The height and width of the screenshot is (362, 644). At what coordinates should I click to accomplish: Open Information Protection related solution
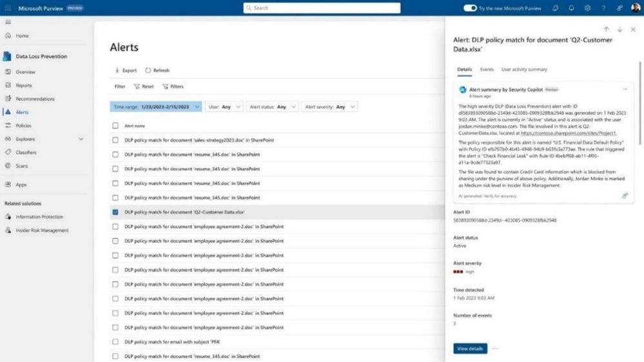39,216
